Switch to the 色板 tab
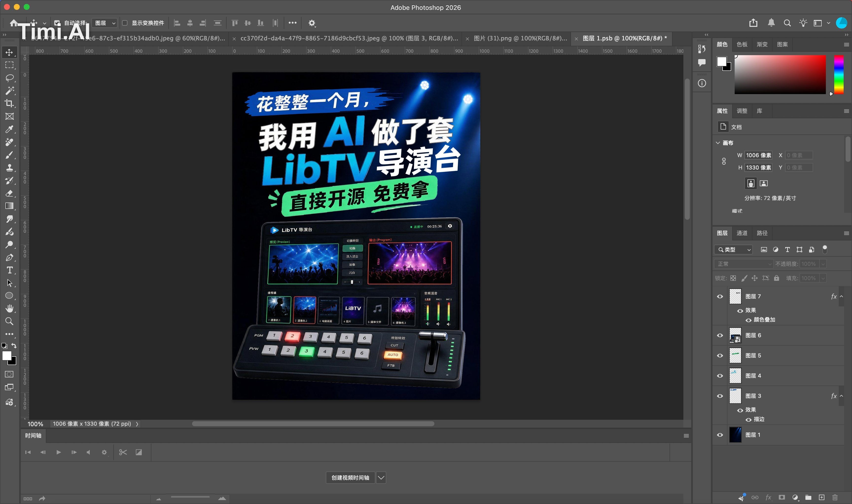852x504 pixels. click(x=742, y=45)
